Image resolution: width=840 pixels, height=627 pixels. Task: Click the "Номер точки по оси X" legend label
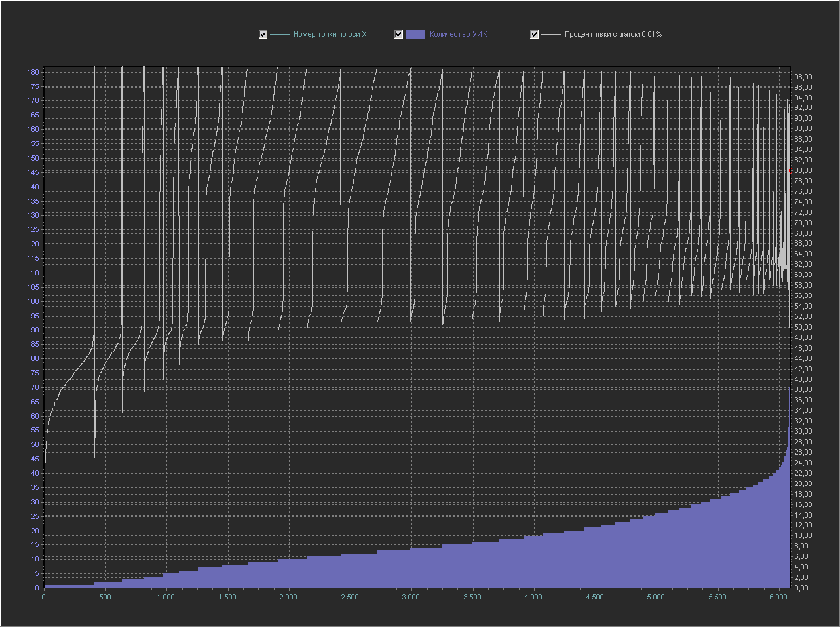coord(330,34)
